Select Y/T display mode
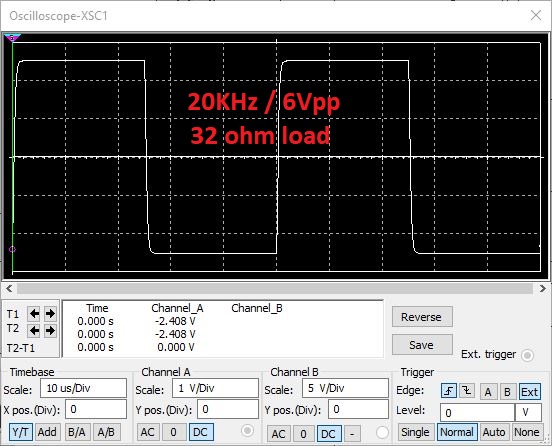Screen dimensions: 552x446 (21, 432)
